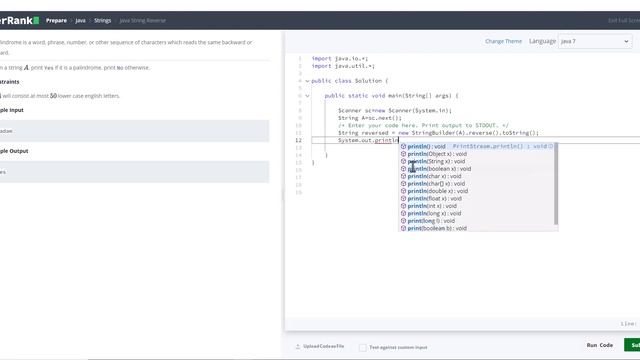Click the String reversed = new StringBuilder line

point(438,133)
